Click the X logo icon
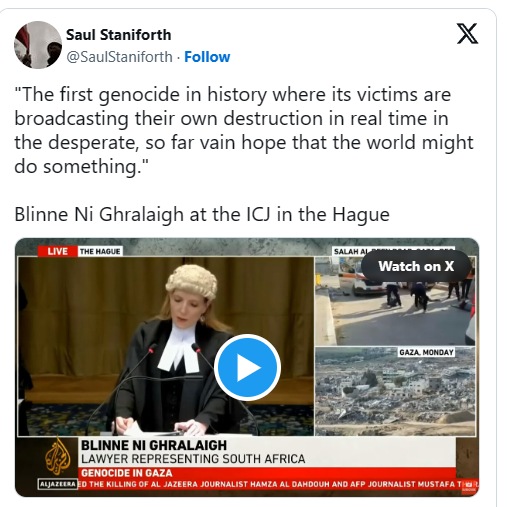 467,34
